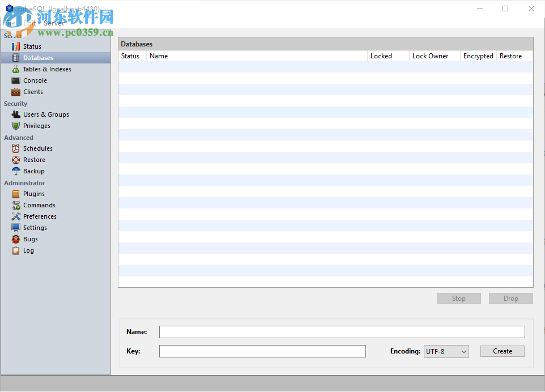Open the Settings monitor icon
The image size is (545, 392).
click(x=16, y=228)
